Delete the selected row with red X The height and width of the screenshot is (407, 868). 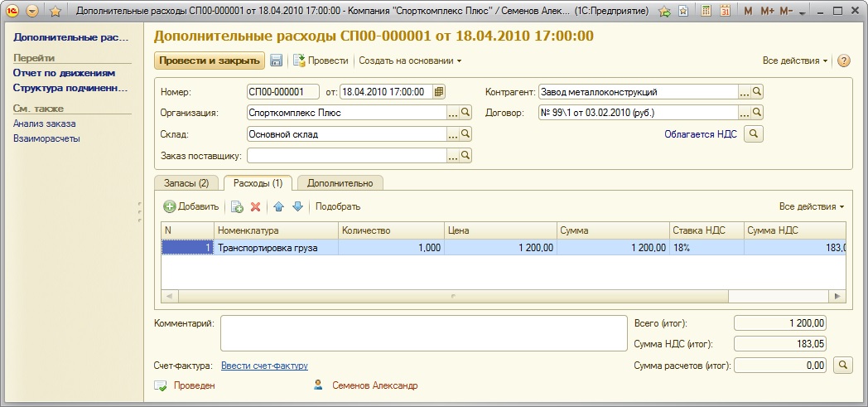(256, 206)
